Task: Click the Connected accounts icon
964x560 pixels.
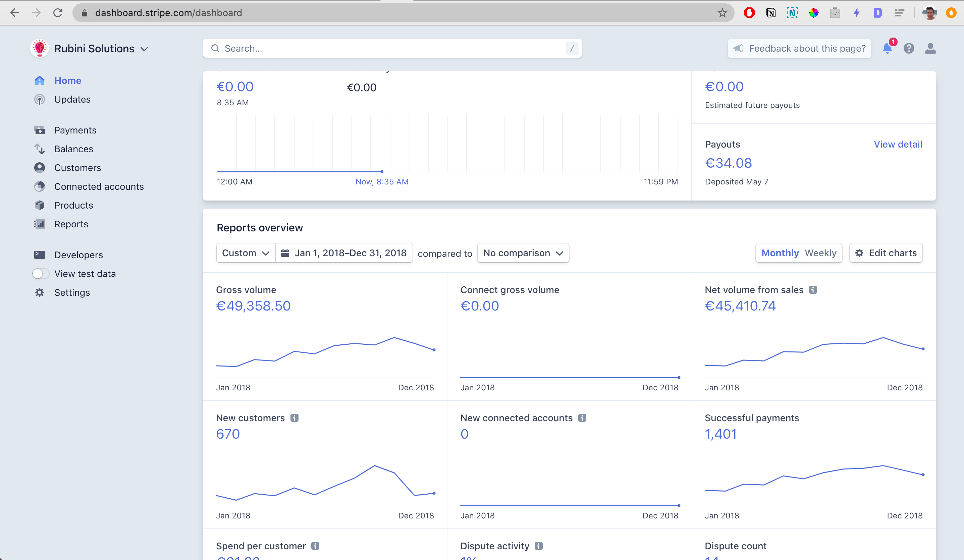Action: pos(39,187)
